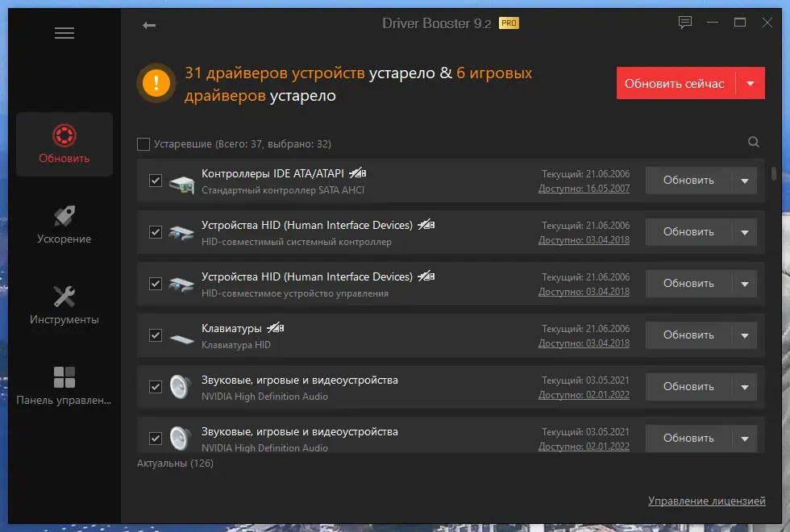The image size is (790, 532).
Task: Click the badge icon beside Контроллеры IDE ATA/ATAPI
Action: tap(358, 173)
